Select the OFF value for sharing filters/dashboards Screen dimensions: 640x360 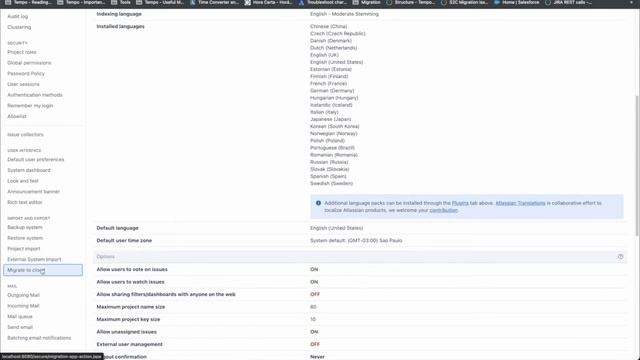pyautogui.click(x=315, y=294)
